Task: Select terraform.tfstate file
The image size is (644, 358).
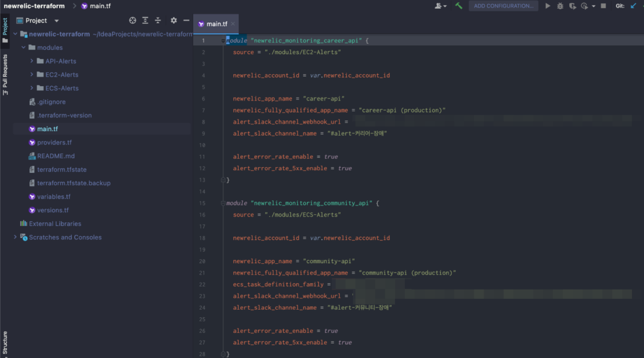Action: click(58, 170)
